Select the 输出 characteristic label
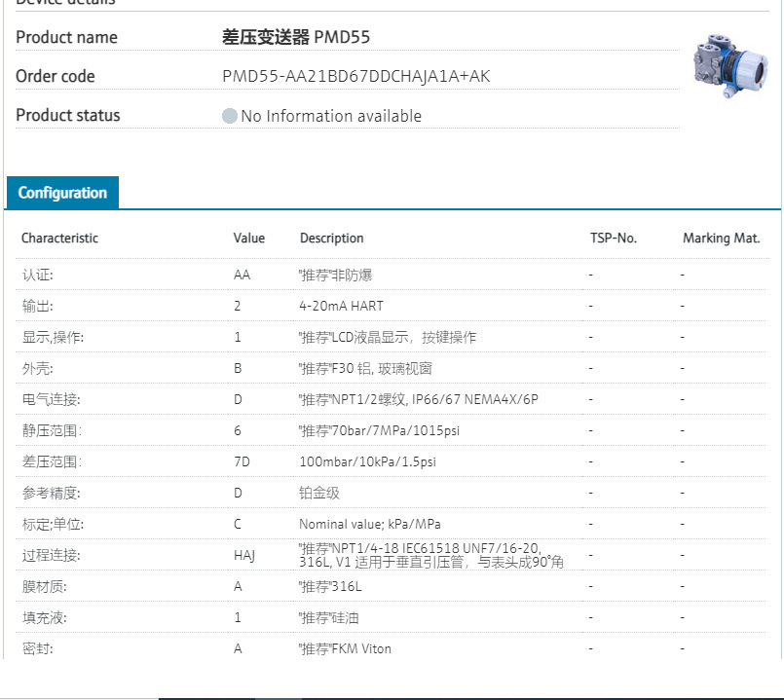784x700 pixels. (x=34, y=306)
